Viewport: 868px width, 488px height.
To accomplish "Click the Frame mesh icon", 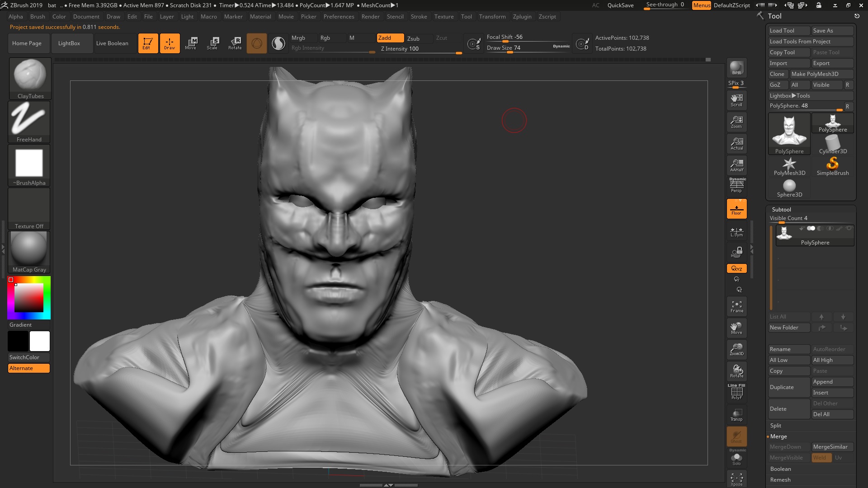I will point(736,306).
